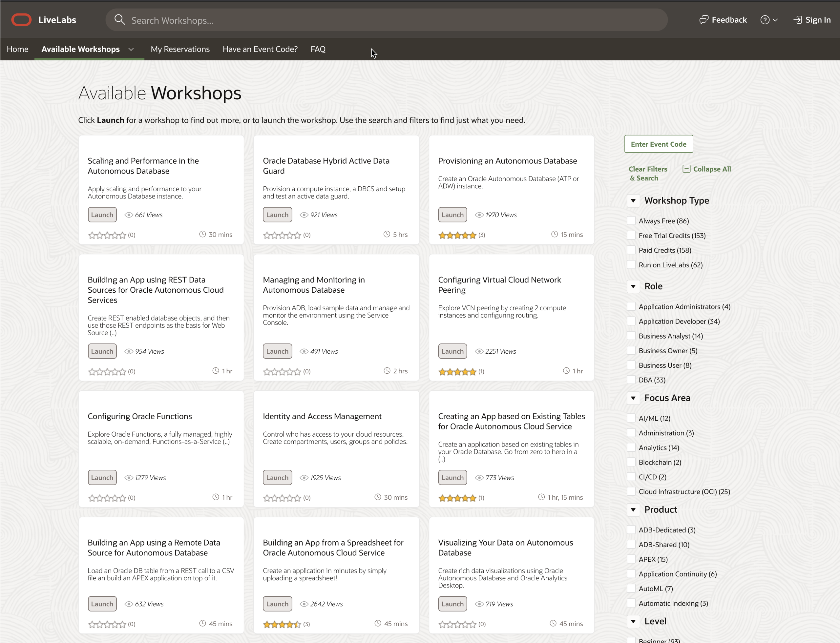Click views eye icon next to 2251 Views
Viewport: 840px width, 643px height.
(479, 351)
